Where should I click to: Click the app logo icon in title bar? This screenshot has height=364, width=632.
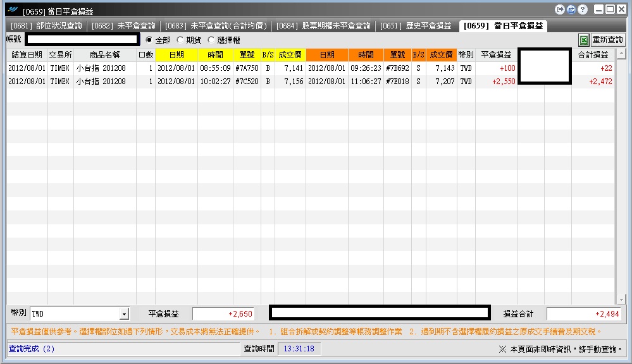[x=13, y=9]
